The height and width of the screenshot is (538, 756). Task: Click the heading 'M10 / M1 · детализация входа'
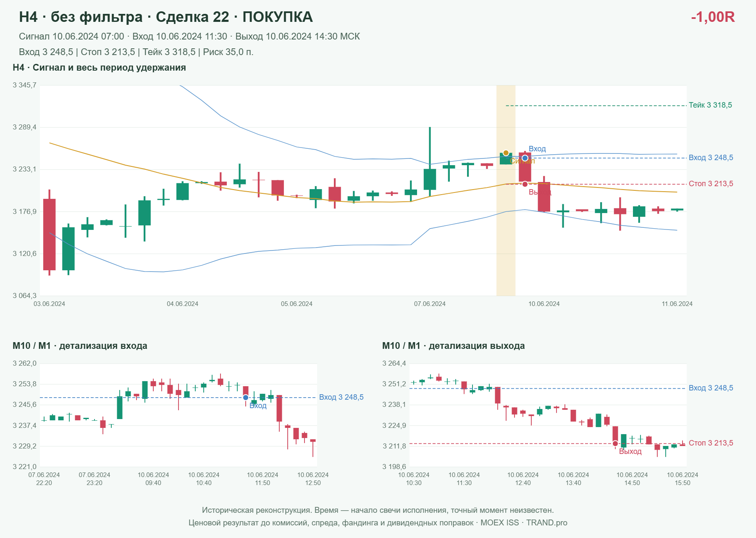click(x=80, y=346)
